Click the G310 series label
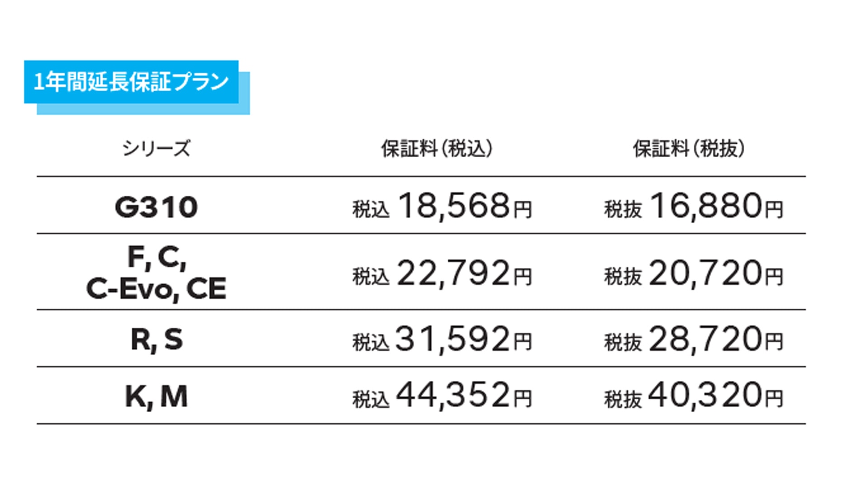868x488 pixels. tap(156, 207)
